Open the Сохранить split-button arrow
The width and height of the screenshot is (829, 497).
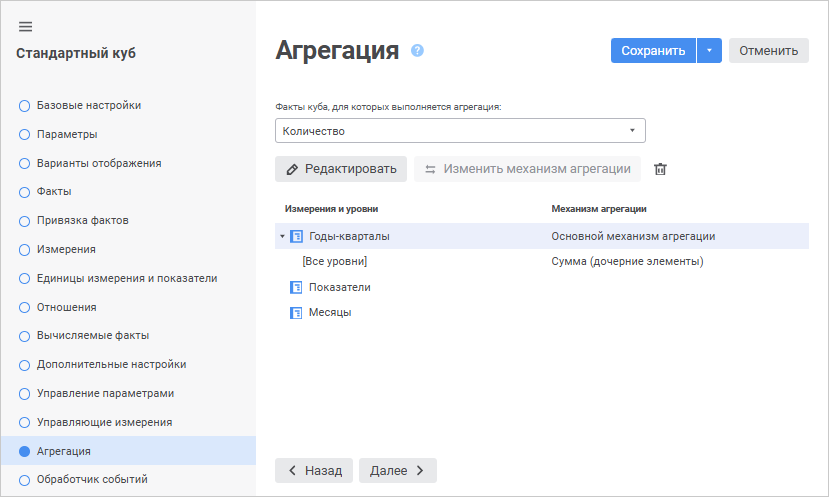coord(709,51)
